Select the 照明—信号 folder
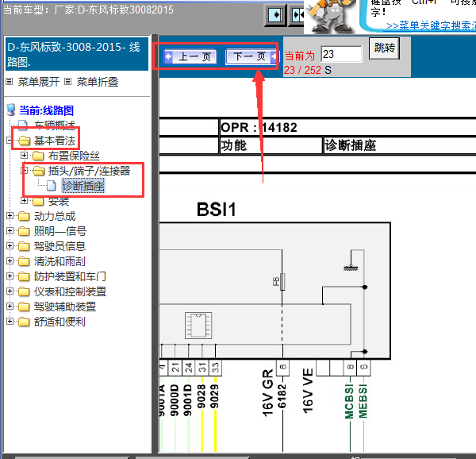Image resolution: width=476 pixels, height=459 pixels. [x=60, y=231]
